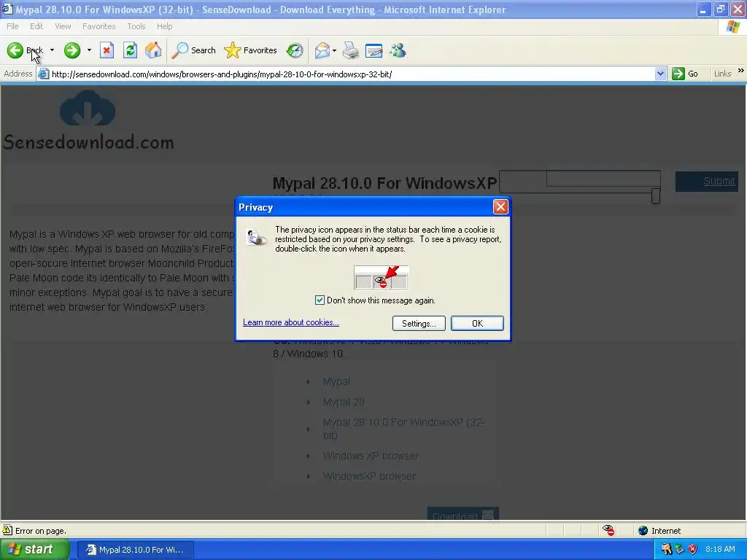Open the View menu
Screen dimensions: 747x560
point(63,26)
